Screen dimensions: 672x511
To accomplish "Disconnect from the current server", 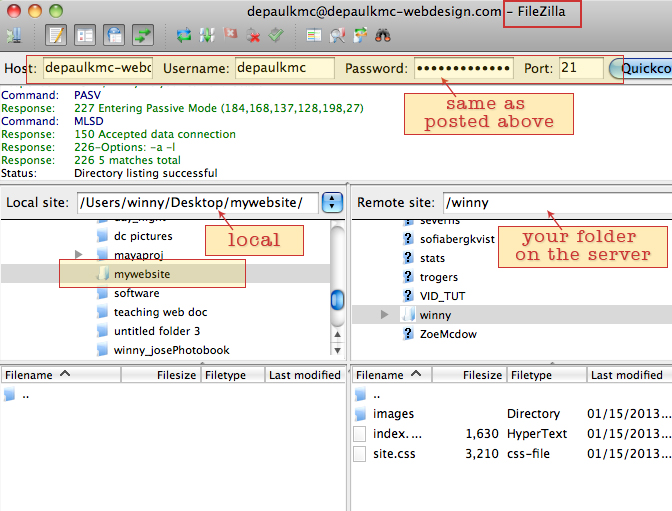I will pos(253,36).
